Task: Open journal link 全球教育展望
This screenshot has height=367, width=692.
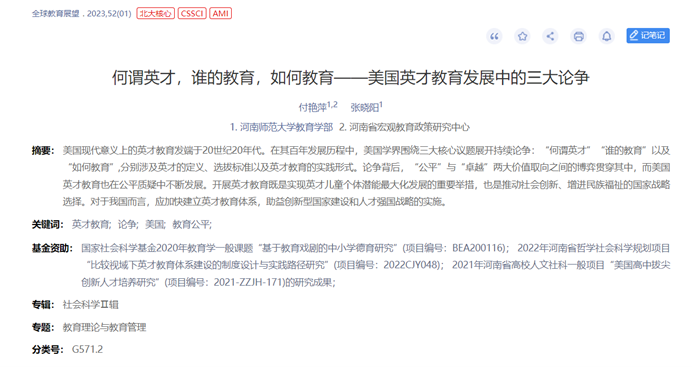Action: (56, 14)
